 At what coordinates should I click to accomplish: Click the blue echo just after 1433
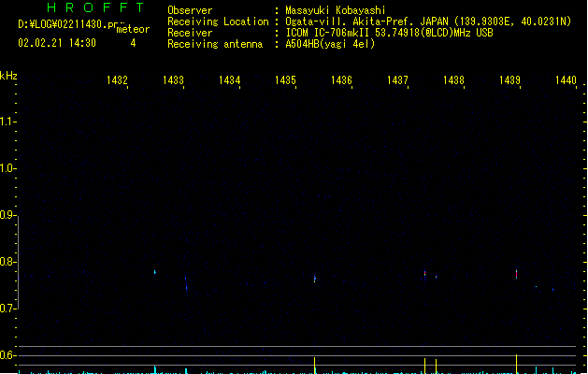(x=186, y=283)
